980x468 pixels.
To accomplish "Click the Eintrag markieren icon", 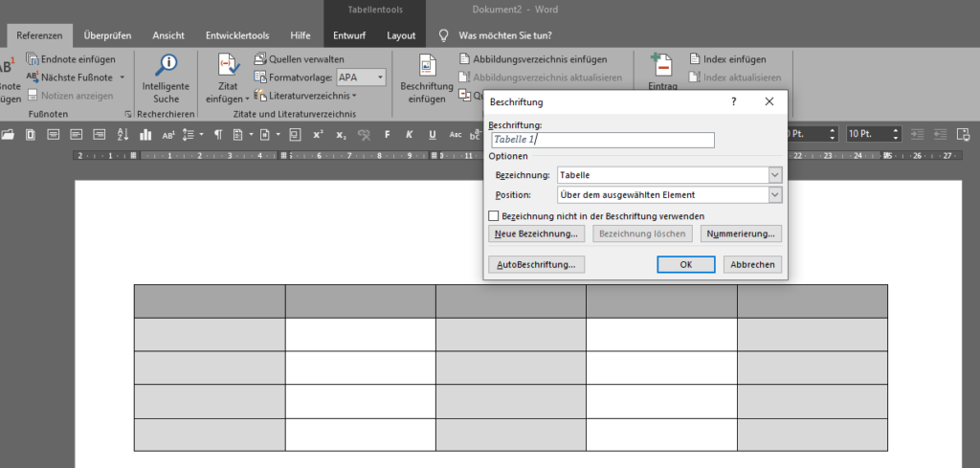I will click(662, 65).
